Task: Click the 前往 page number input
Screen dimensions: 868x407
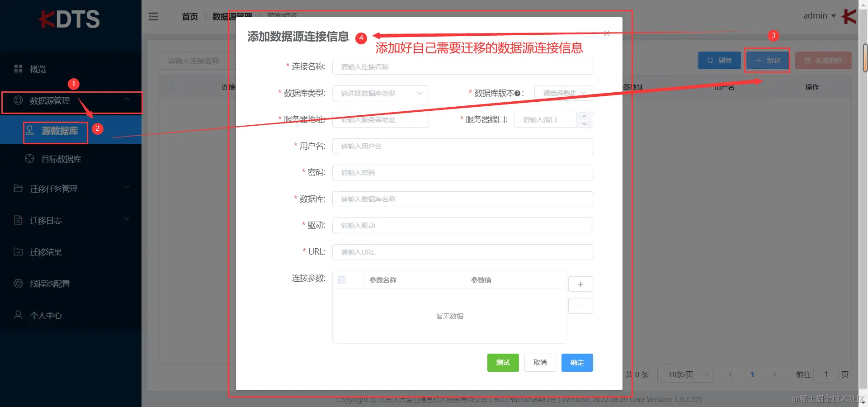Action: [826, 374]
